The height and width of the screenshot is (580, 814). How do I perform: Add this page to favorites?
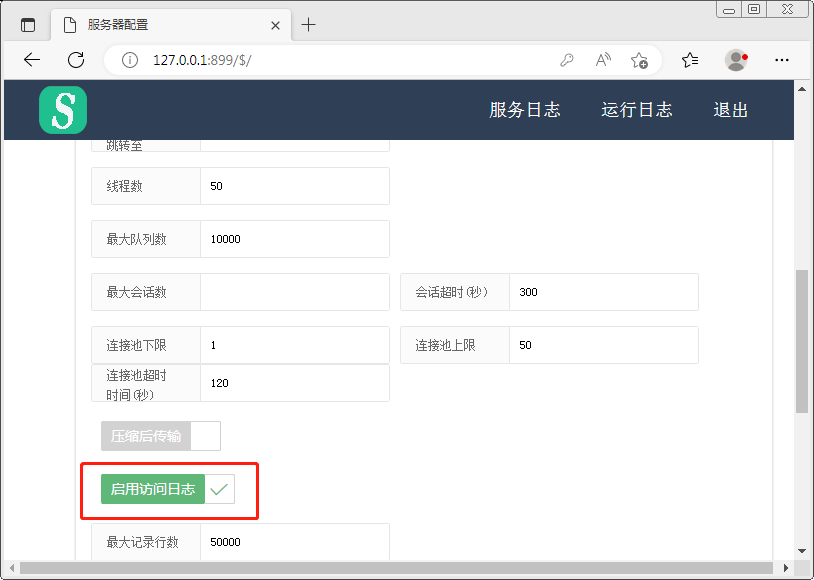640,60
